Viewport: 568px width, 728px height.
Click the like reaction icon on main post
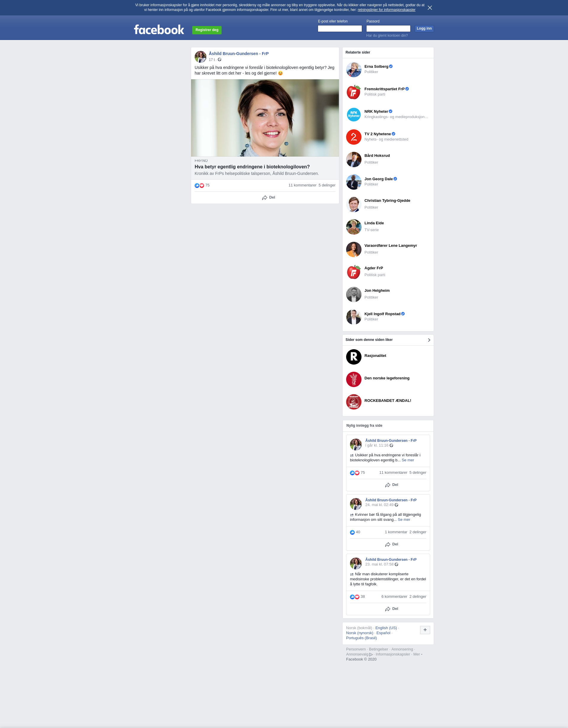click(197, 185)
